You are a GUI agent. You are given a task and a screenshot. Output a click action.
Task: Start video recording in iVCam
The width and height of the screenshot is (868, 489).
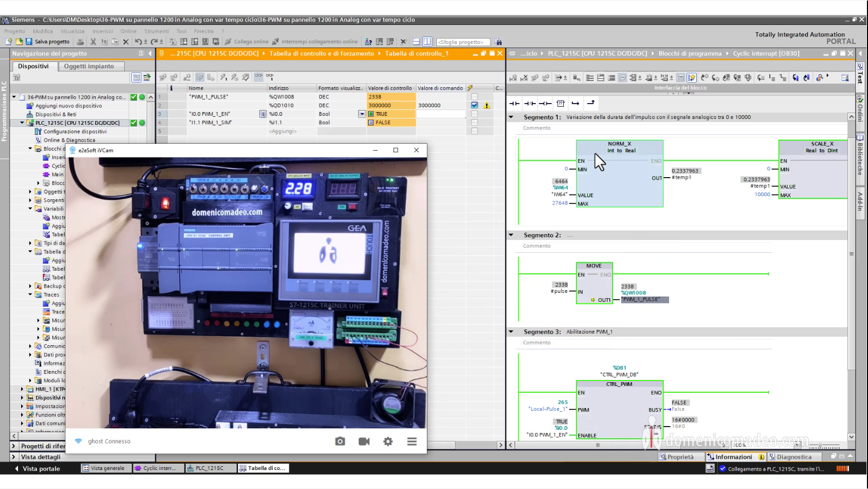(364, 441)
